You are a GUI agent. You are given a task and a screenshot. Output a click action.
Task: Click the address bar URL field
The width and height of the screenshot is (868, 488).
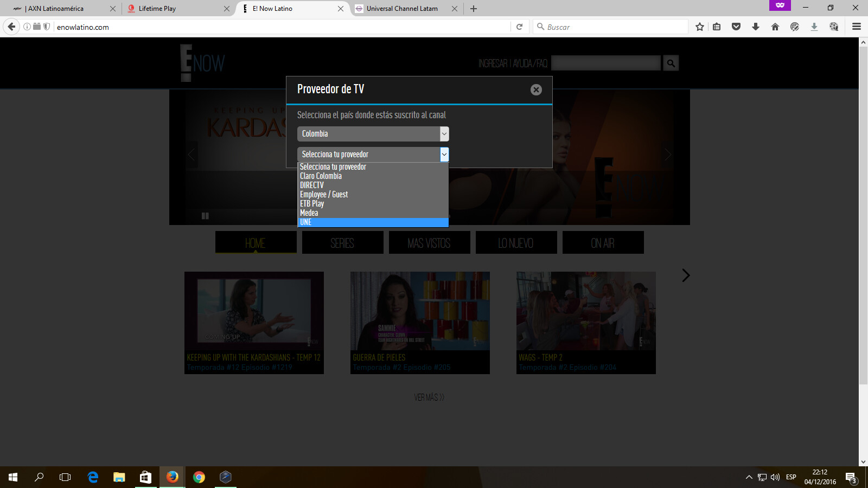point(282,27)
